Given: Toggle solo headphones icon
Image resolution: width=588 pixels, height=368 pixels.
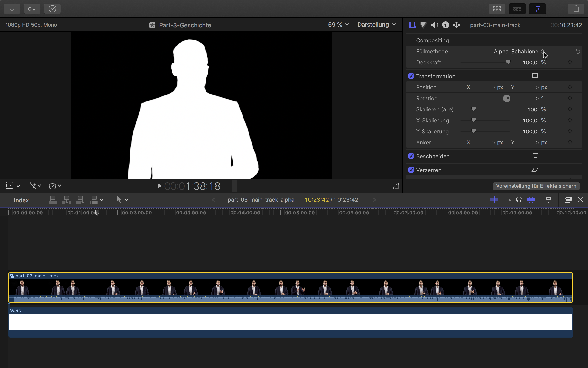Looking at the screenshot, I should [519, 200].
